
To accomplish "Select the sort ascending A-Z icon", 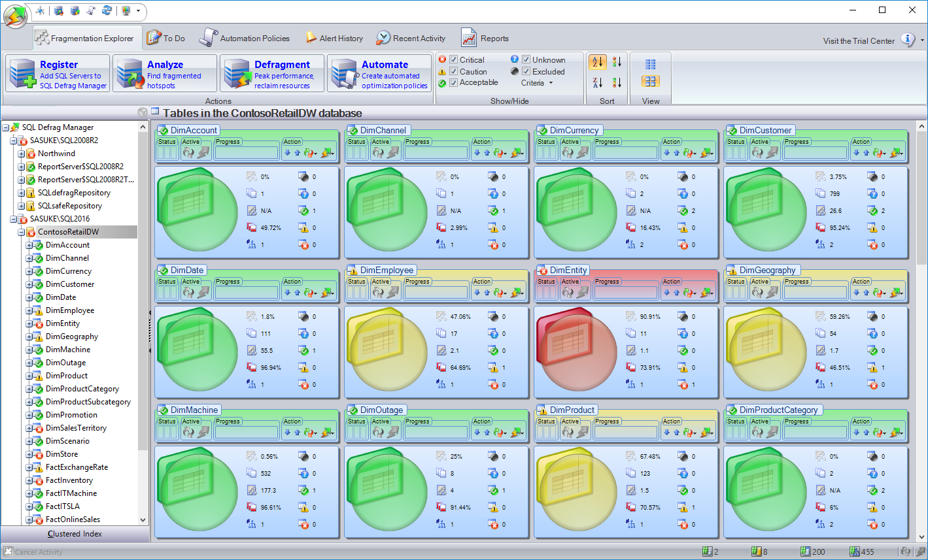I will tap(598, 62).
